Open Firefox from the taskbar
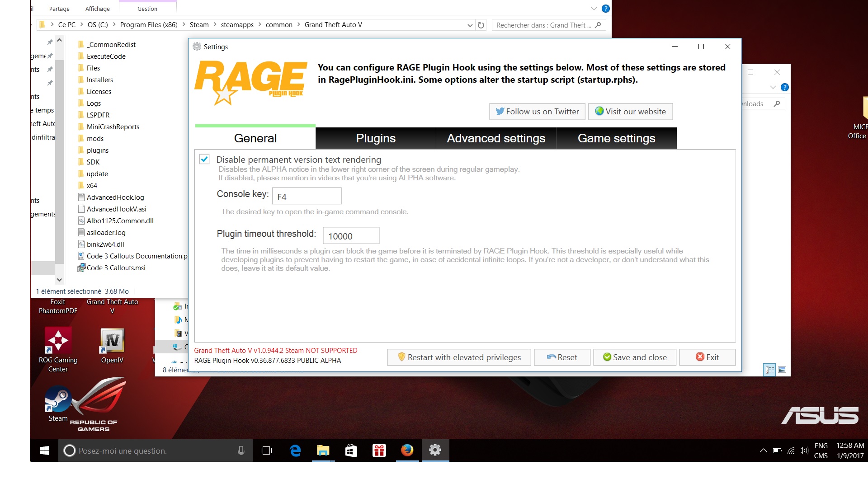Image resolution: width=868 pixels, height=488 pixels. click(x=407, y=450)
